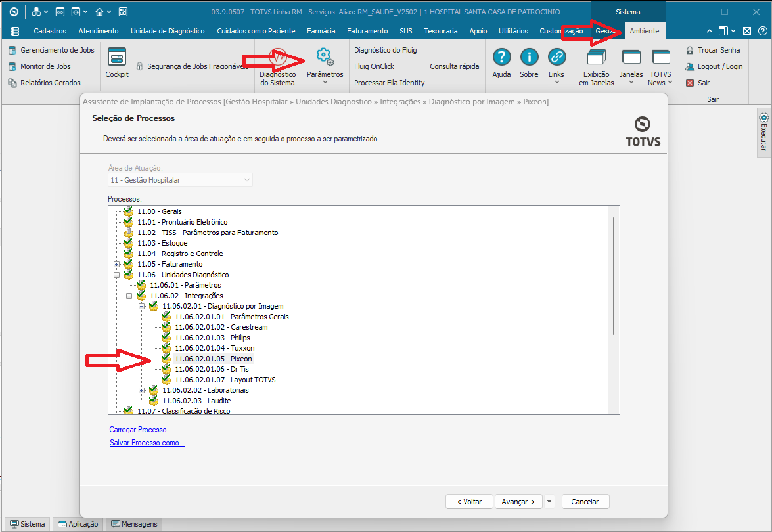Click Exibição em Janelas icon
Viewport: 772px width, 532px height.
(x=596, y=58)
